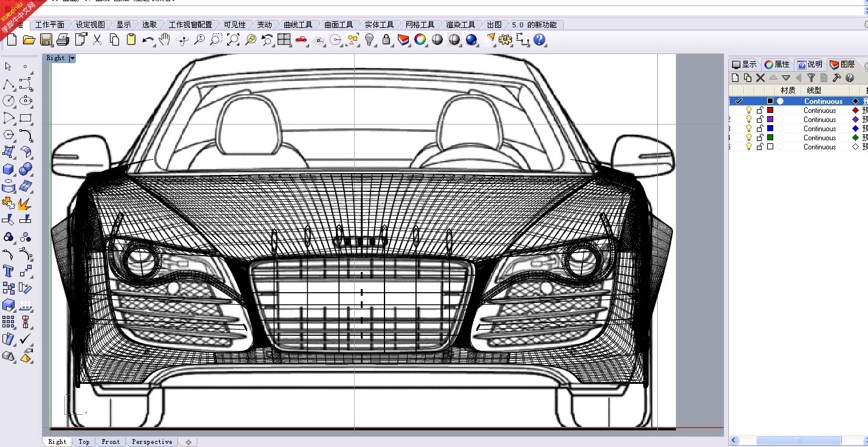Viewport: 868px width, 447px height.
Task: Open Help with blue question mark icon
Action: [x=539, y=40]
